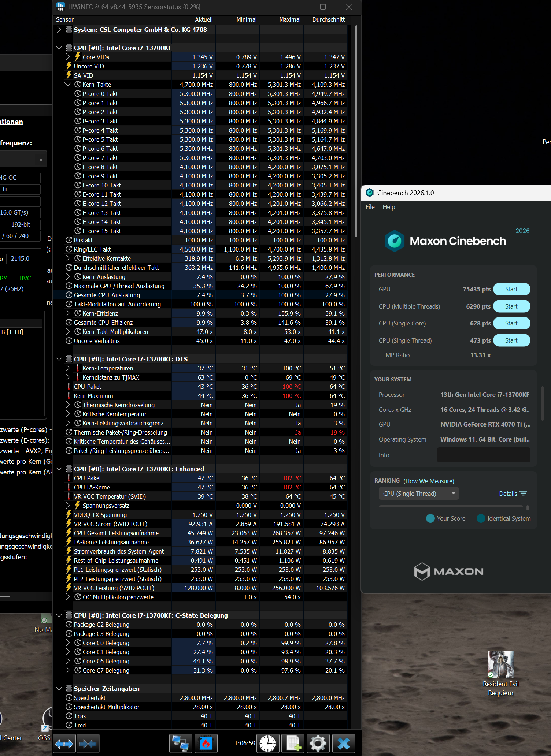The height and width of the screenshot is (756, 551).
Task: Select the P-core 4 Takt row
Action: tap(200, 130)
